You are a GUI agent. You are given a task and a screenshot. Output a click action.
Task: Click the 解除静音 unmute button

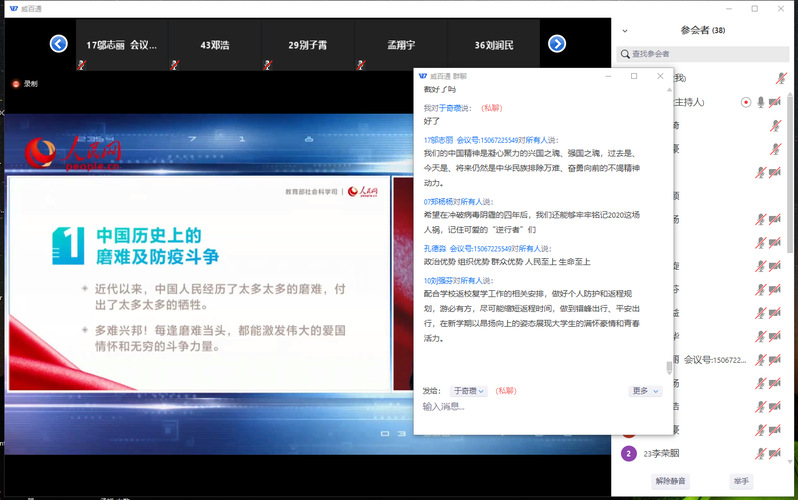[x=669, y=482]
